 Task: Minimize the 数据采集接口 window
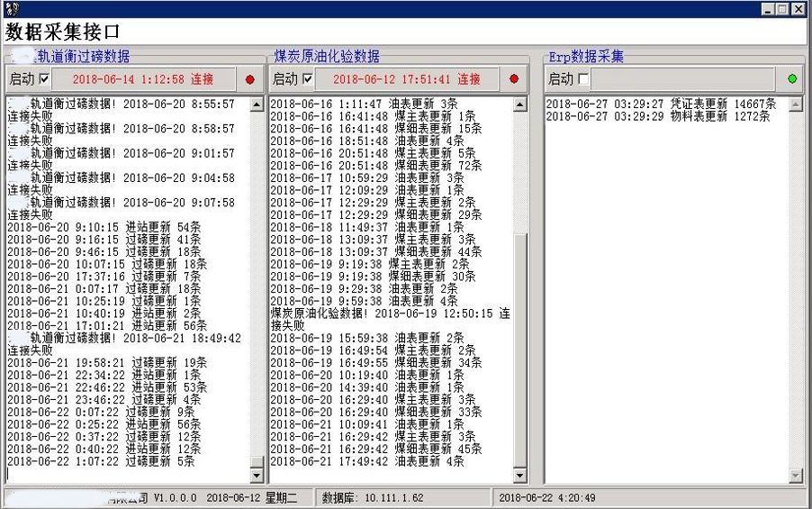(768, 9)
